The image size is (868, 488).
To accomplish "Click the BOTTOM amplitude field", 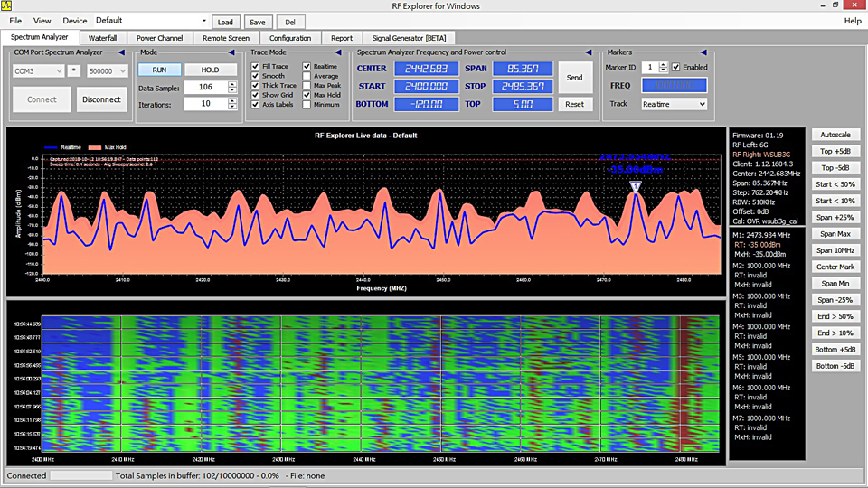I will (426, 104).
